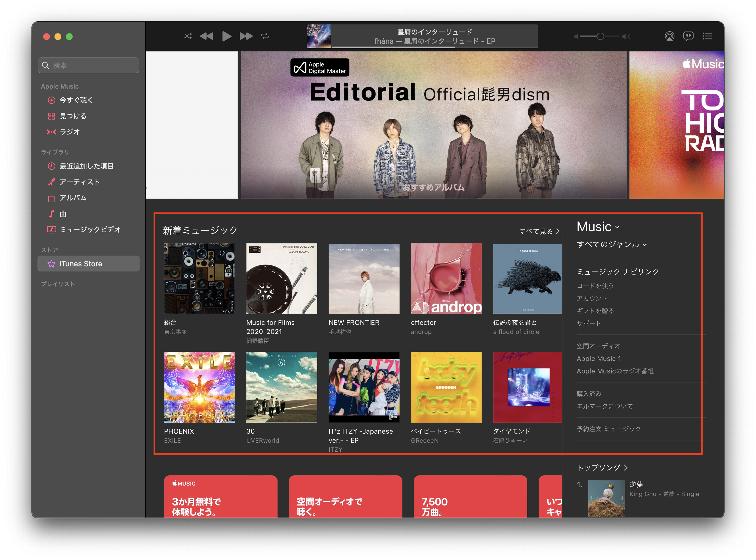Select the iTunes Store sidebar item
Viewport: 756px width, 560px height.
click(81, 264)
